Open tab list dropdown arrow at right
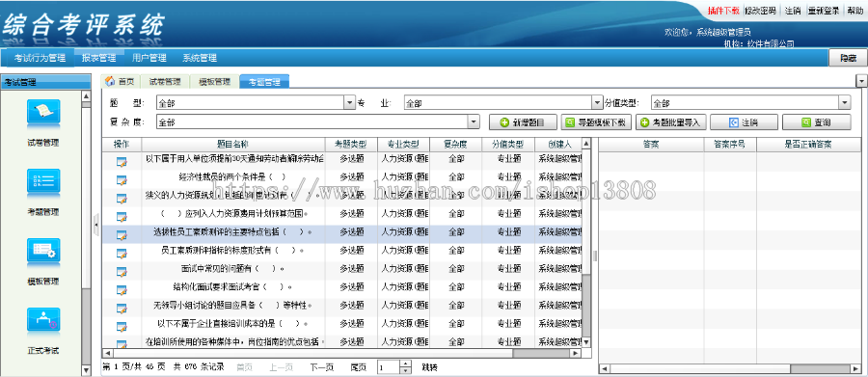The width and height of the screenshot is (868, 377). [862, 81]
